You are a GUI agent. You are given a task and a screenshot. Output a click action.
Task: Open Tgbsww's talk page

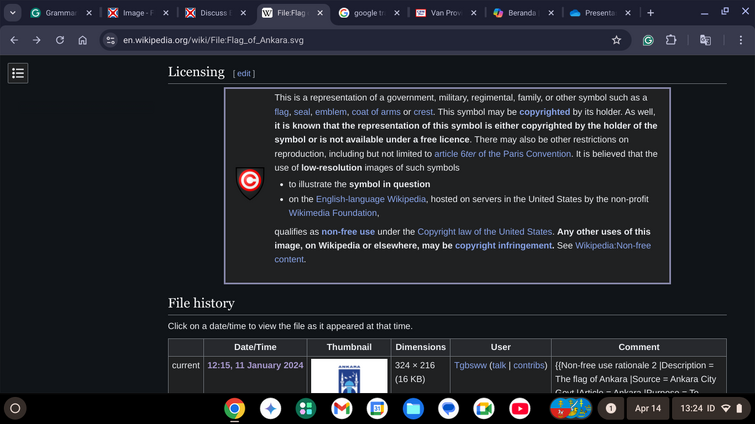499,365
